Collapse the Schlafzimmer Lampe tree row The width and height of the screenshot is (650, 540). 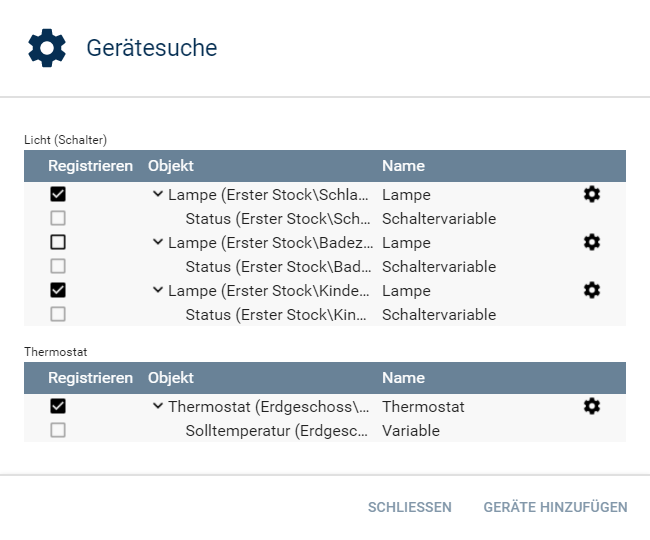coord(158,194)
